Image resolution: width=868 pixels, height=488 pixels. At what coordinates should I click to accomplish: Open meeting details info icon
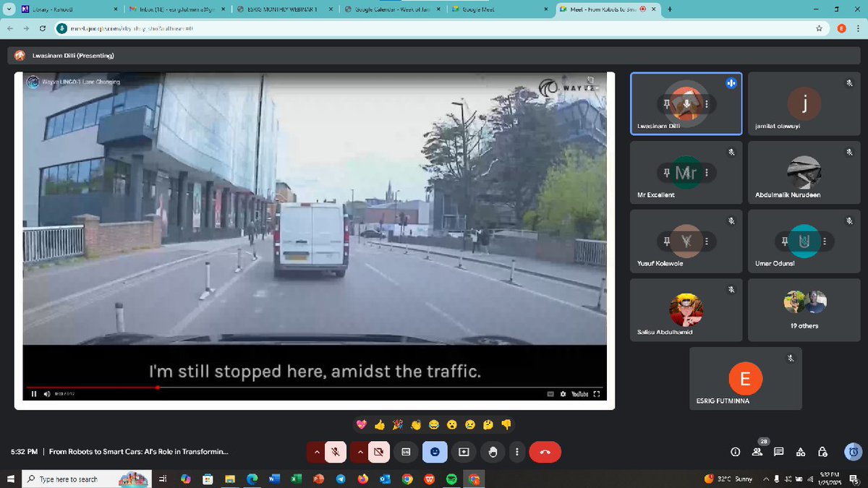735,452
